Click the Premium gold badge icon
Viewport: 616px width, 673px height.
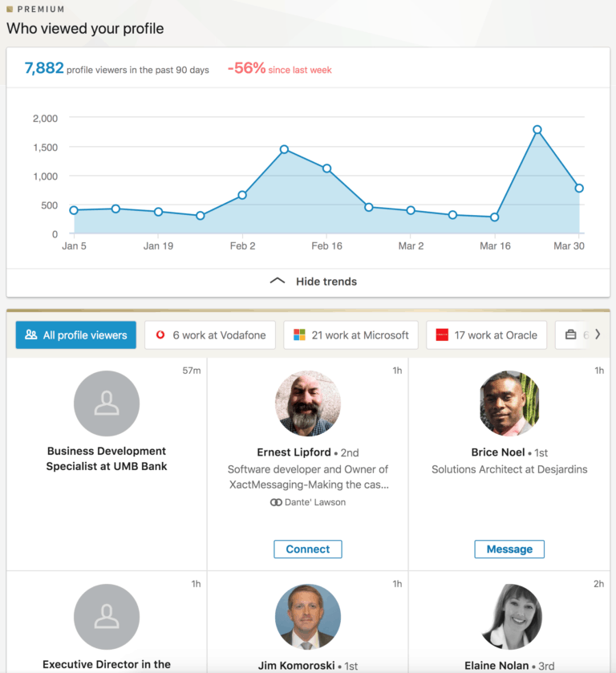pos(10,9)
